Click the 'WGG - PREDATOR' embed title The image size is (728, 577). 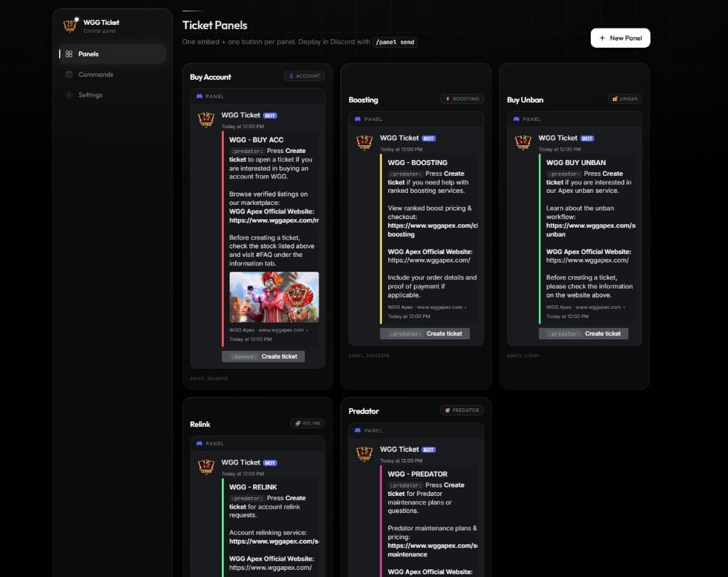417,474
